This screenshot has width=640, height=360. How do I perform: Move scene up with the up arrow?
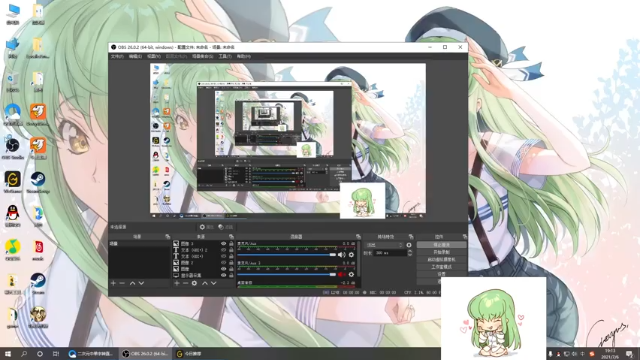(x=132, y=283)
